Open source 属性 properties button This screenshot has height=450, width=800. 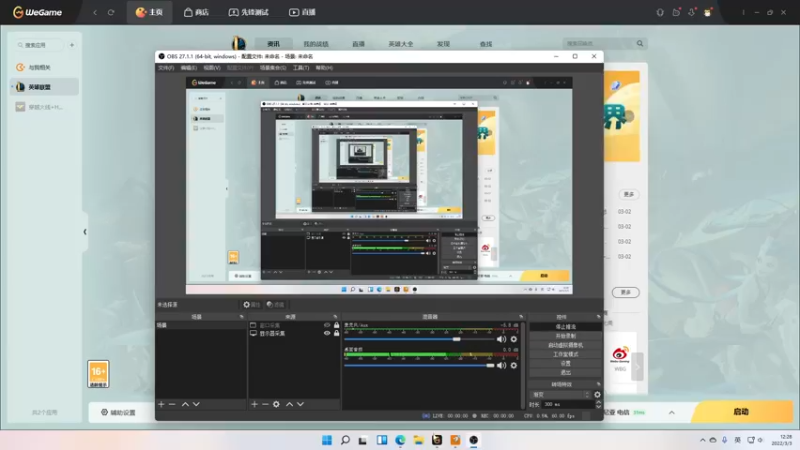(252, 305)
